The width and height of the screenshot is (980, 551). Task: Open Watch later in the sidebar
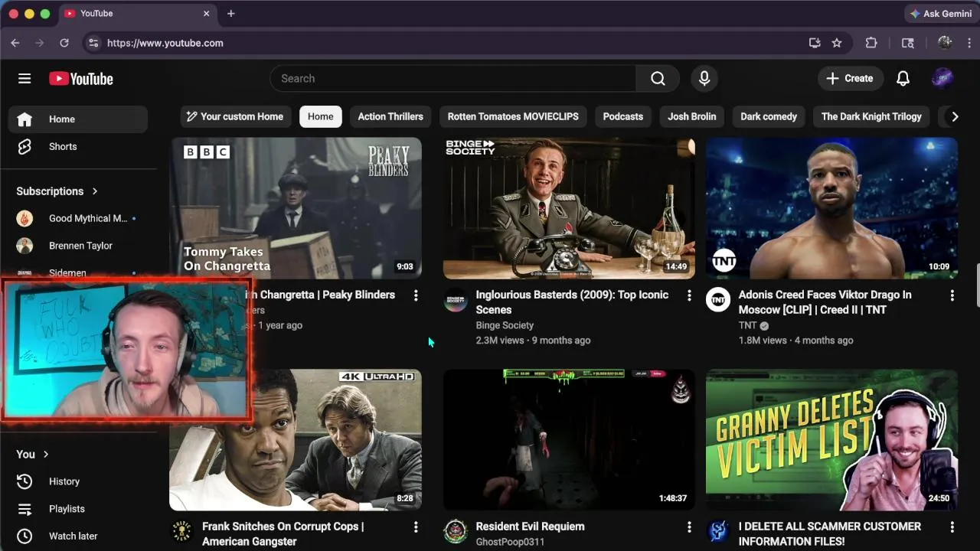point(78,536)
